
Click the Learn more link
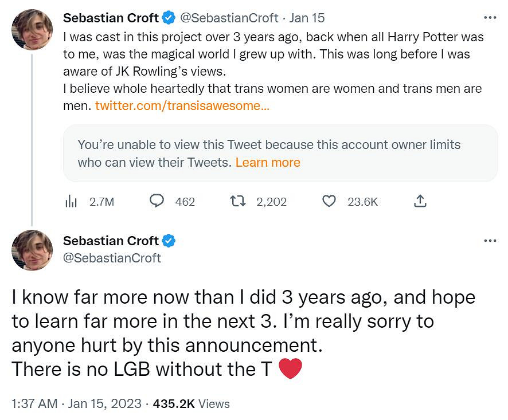coord(268,162)
